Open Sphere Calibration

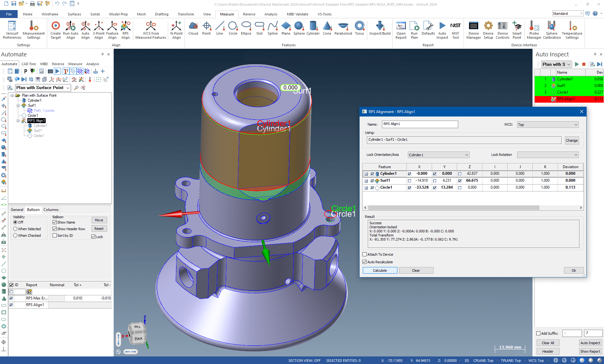(x=551, y=30)
